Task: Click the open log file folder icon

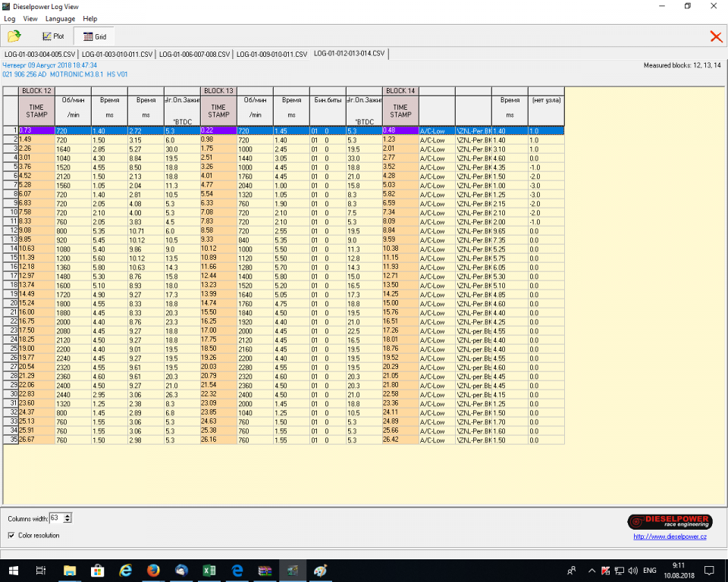Action: [x=14, y=36]
